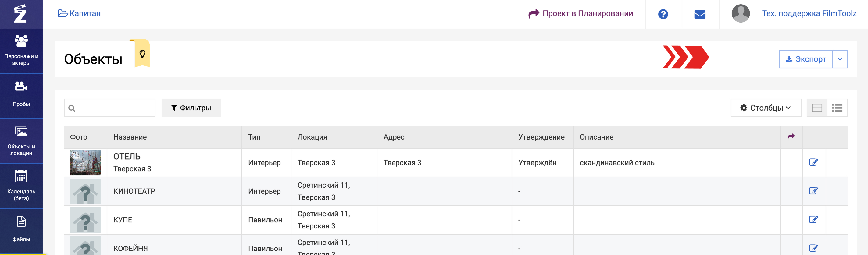
Task: Open the КИНОТЕАТР placeholder thumbnail
Action: tap(85, 191)
